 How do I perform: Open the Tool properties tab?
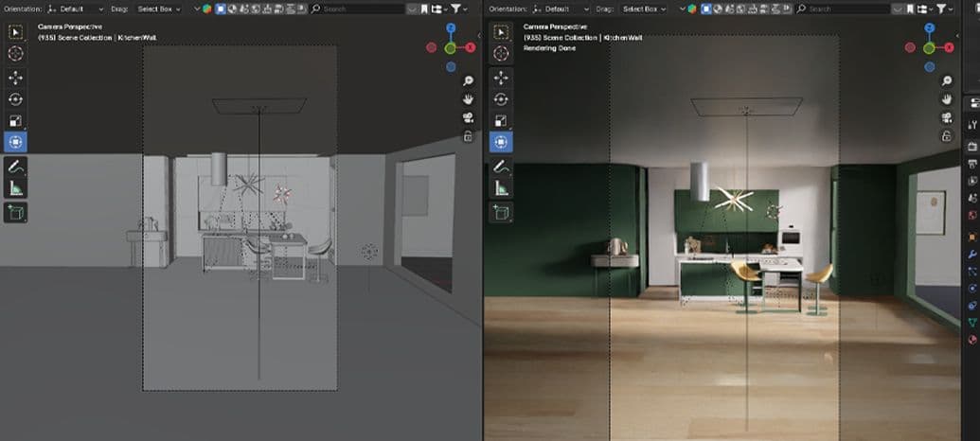point(972,125)
